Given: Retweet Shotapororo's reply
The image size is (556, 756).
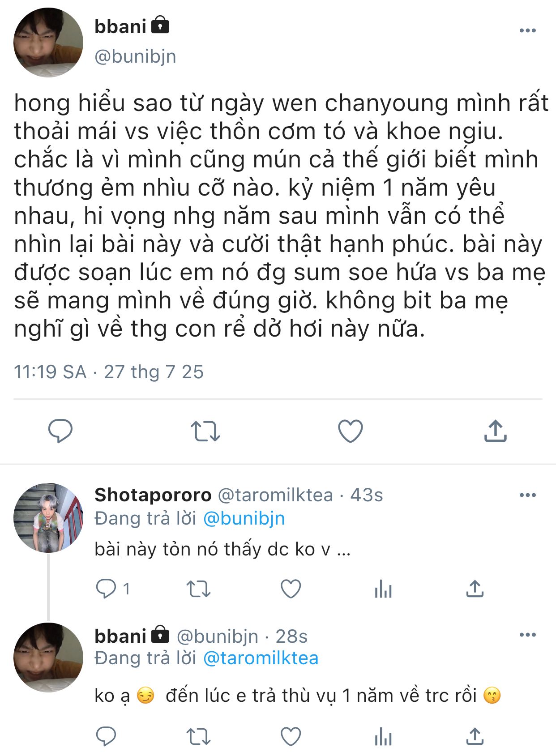Looking at the screenshot, I should pyautogui.click(x=198, y=589).
